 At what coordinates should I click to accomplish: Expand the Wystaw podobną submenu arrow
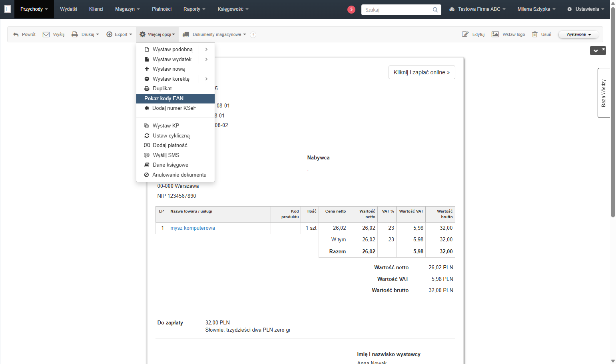pos(206,50)
